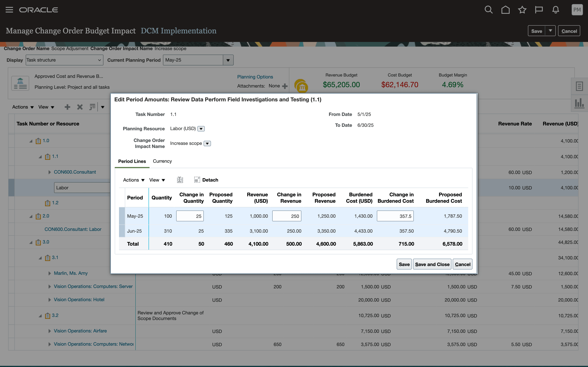Open the analytics bar chart panel
Screen dimensions: 588x367
pos(579,103)
